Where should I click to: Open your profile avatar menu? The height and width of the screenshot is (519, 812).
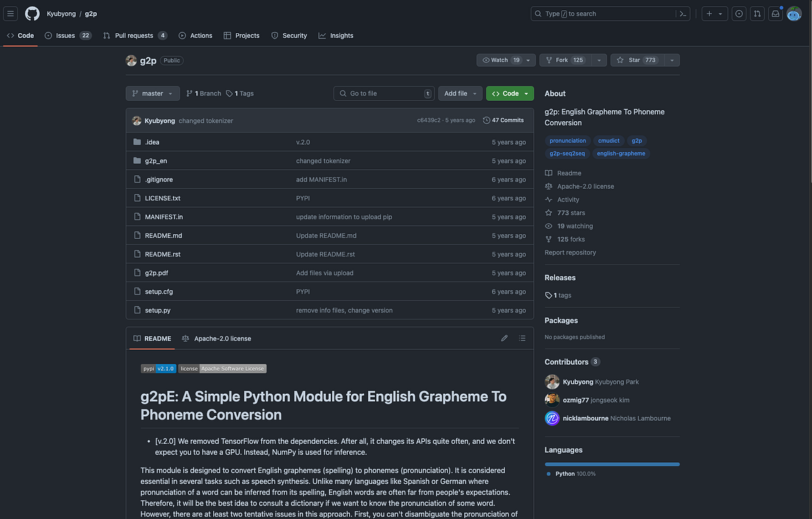pos(794,13)
